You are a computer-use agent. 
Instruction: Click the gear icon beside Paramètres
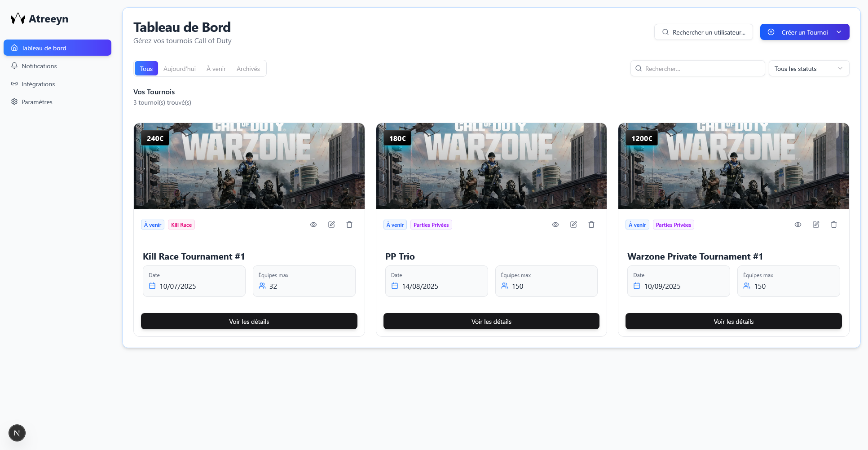pyautogui.click(x=14, y=101)
